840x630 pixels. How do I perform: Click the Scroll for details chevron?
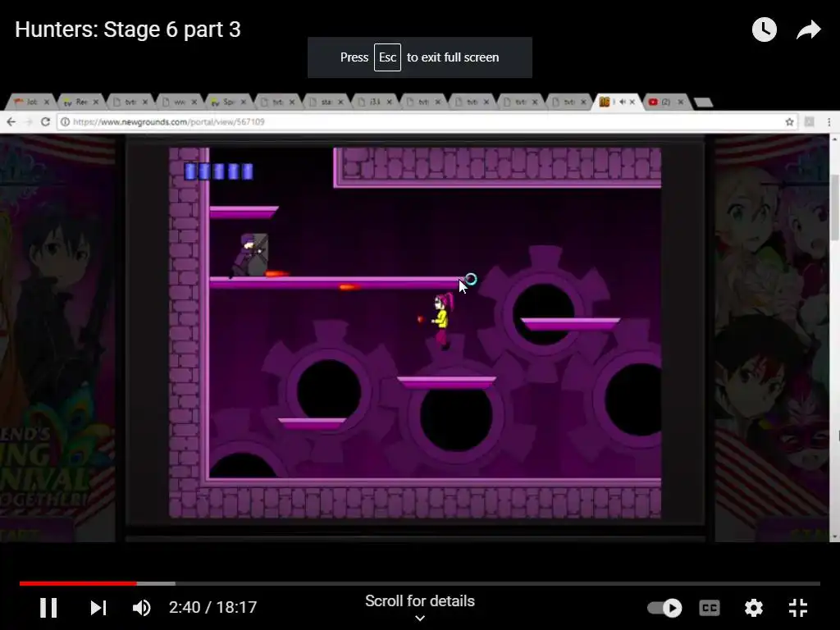click(420, 618)
